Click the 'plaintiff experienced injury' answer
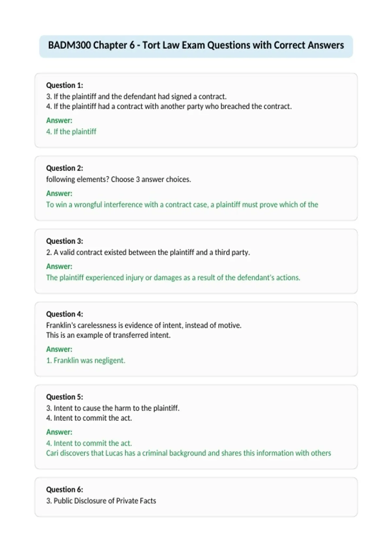Viewport: 392px width, 556px height. coord(173,278)
